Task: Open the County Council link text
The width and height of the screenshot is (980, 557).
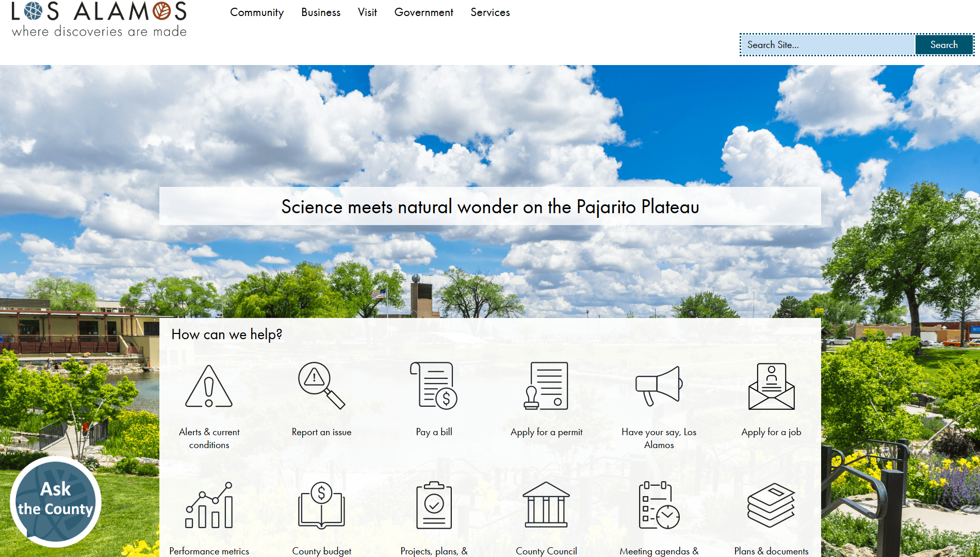Action: click(546, 551)
